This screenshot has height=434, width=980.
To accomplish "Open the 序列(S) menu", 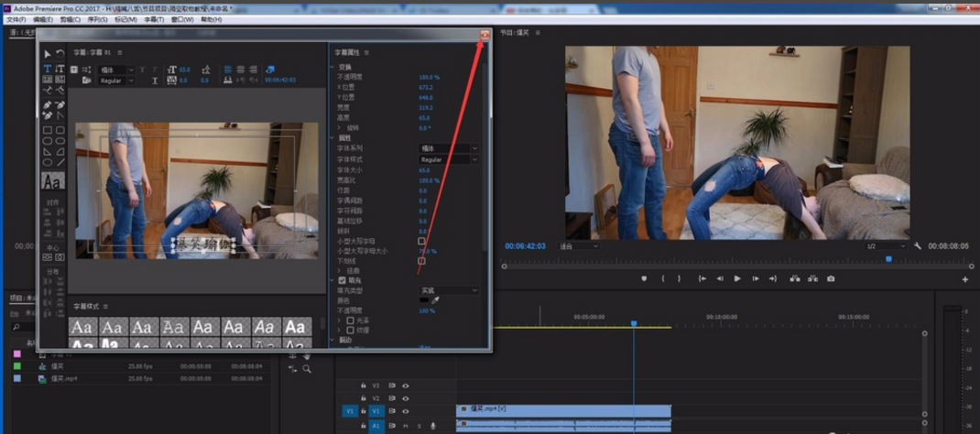I will [97, 20].
